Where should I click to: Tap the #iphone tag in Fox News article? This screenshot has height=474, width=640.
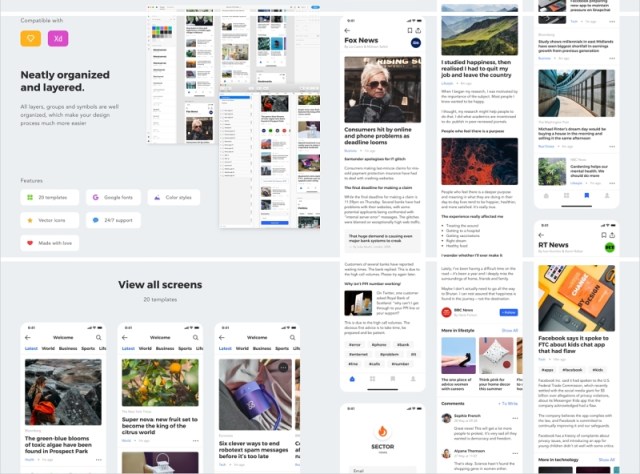(379, 345)
